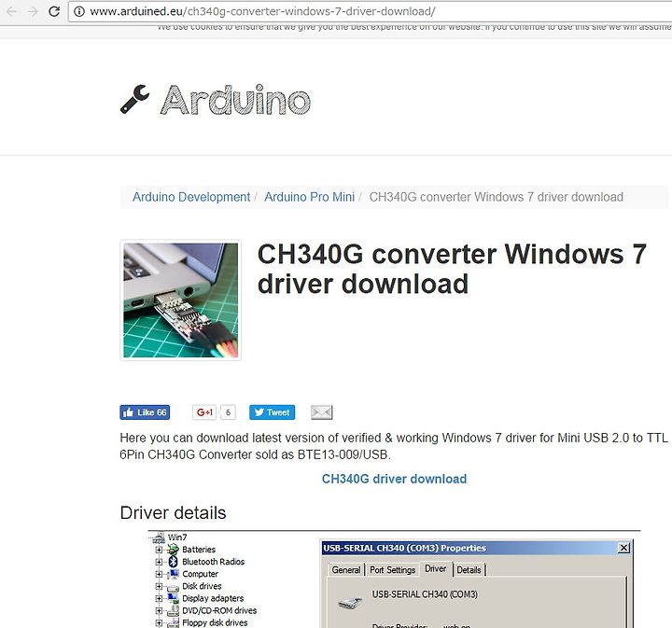The width and height of the screenshot is (672, 628).
Task: Select Bluetooth Radios tree label
Action: coord(214,562)
